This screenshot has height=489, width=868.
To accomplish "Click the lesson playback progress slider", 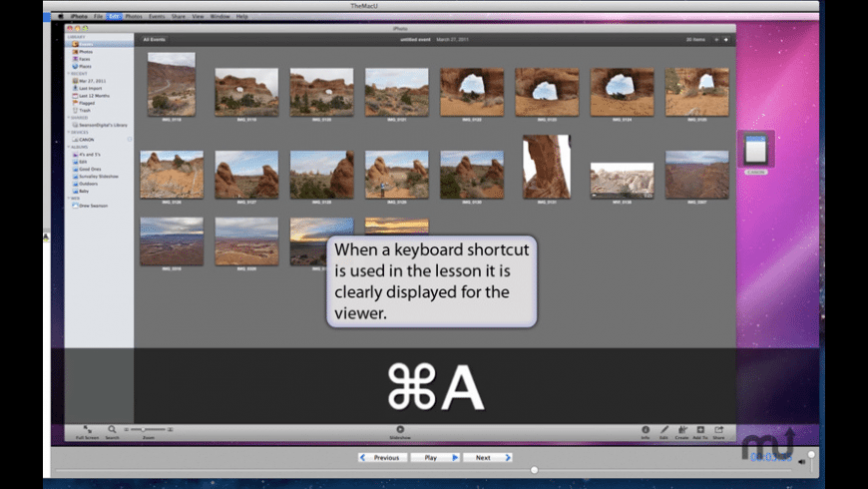I will click(x=534, y=469).
